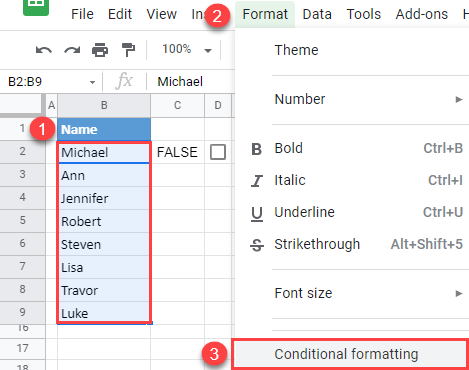Click the formula bar showing Michael
The width and height of the screenshot is (469, 370).
tap(192, 82)
